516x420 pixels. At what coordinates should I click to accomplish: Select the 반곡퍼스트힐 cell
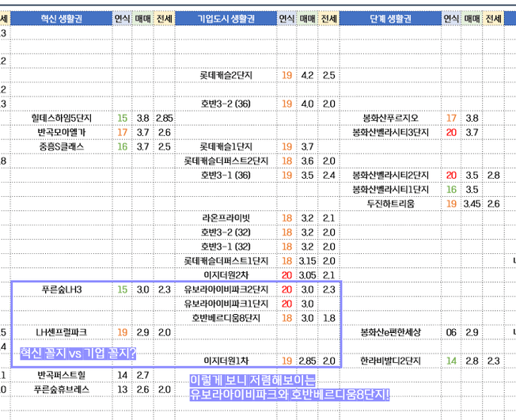62,375
